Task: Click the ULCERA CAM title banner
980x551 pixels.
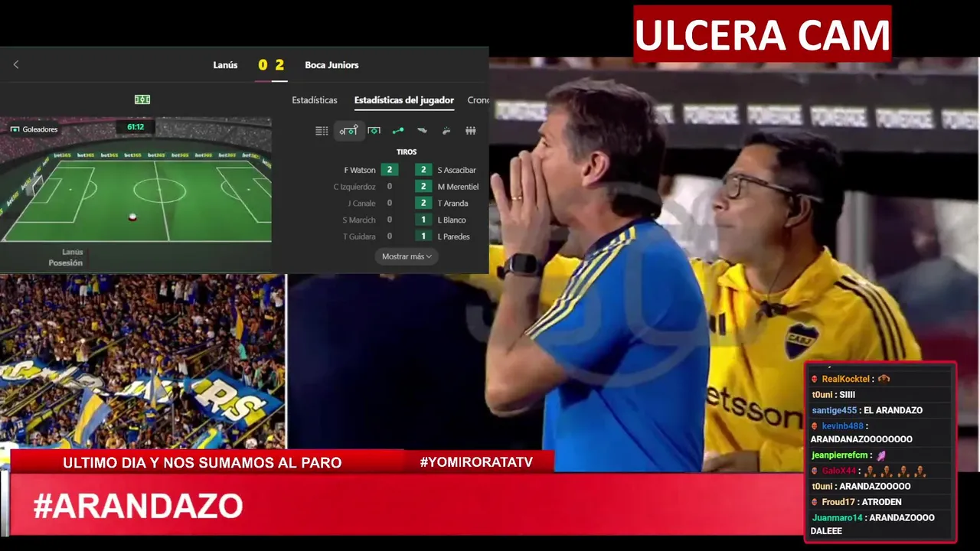Action: tap(763, 34)
